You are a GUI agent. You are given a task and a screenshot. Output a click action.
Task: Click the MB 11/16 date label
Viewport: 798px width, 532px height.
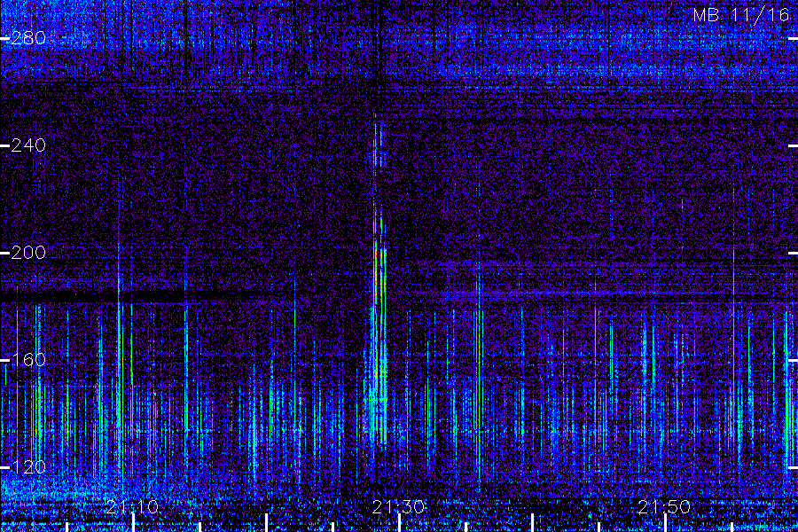click(x=741, y=15)
